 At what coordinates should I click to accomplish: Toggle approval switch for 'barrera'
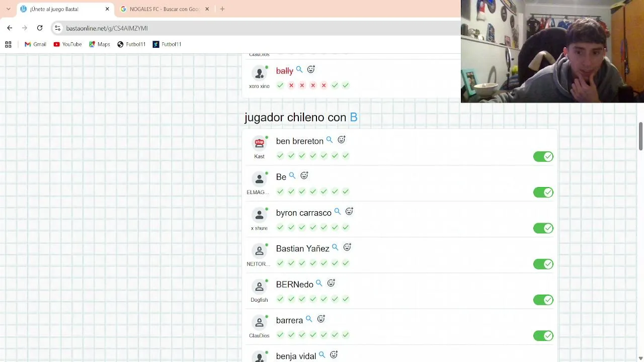click(543, 336)
